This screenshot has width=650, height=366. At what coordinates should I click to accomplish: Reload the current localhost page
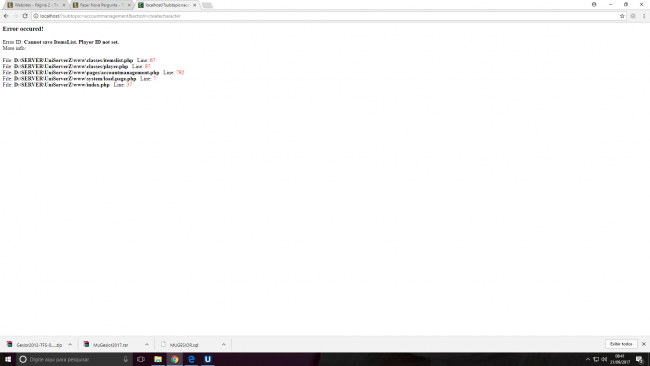(x=25, y=16)
